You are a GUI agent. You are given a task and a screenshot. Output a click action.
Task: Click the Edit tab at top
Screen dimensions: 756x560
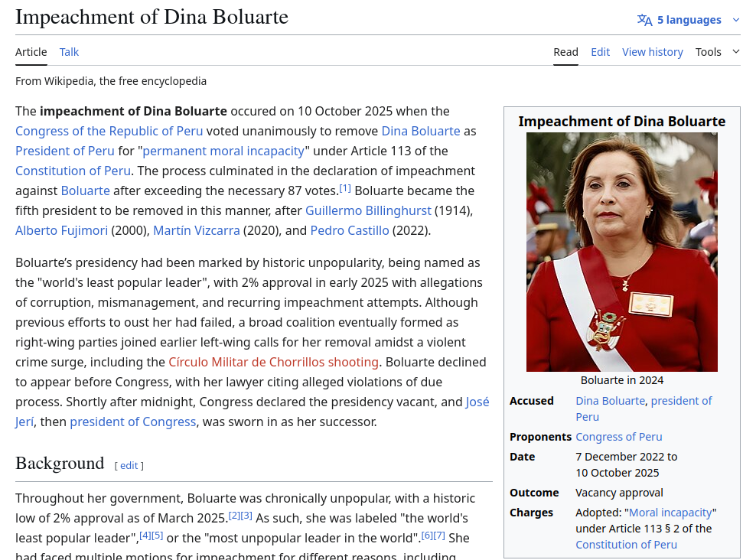pyautogui.click(x=600, y=52)
